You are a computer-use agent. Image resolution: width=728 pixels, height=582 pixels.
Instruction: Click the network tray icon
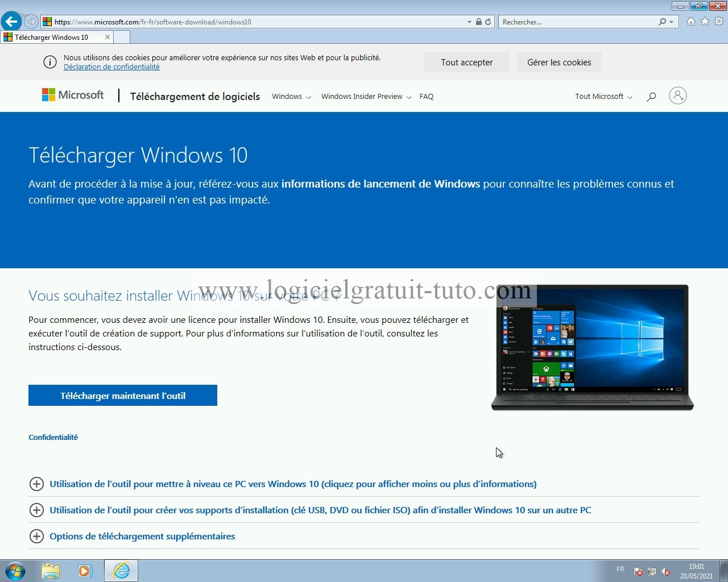tap(652, 571)
